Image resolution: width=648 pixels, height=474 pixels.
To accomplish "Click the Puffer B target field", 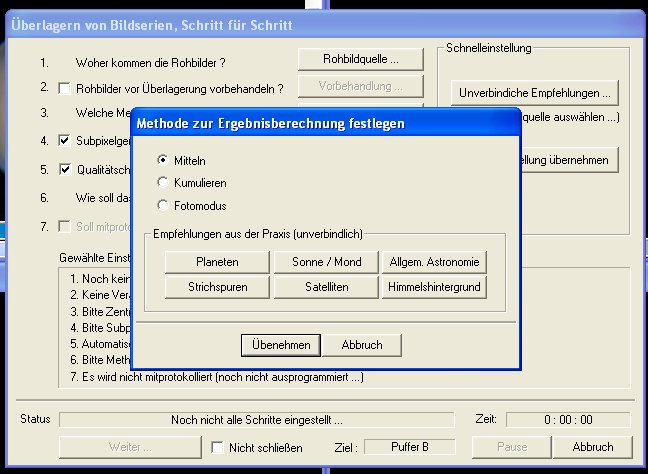I will point(409,447).
